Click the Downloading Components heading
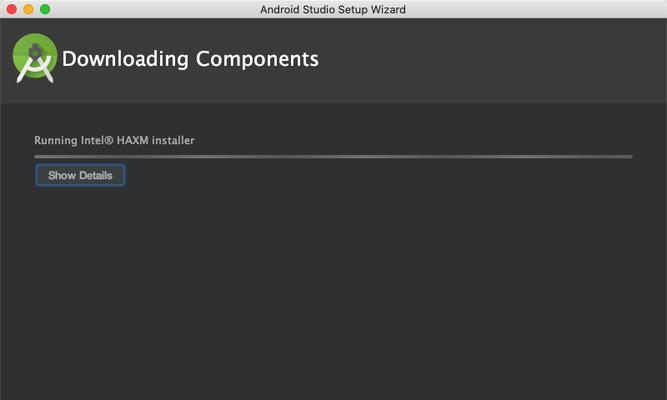 (x=190, y=59)
